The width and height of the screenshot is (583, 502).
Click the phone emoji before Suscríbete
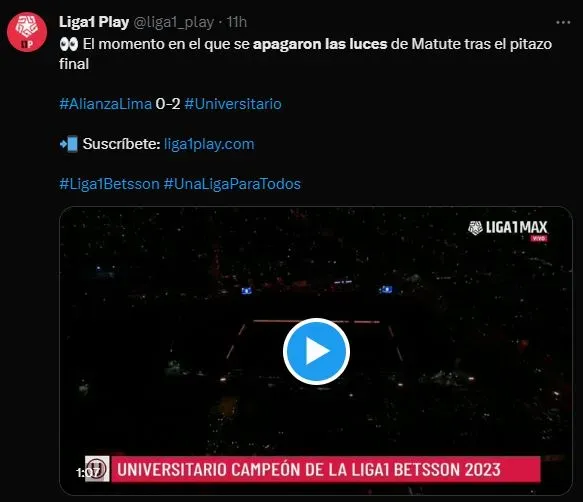(69, 144)
